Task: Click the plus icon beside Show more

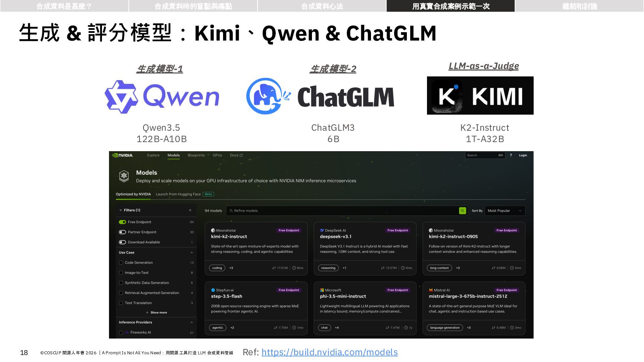Action: tap(147, 312)
